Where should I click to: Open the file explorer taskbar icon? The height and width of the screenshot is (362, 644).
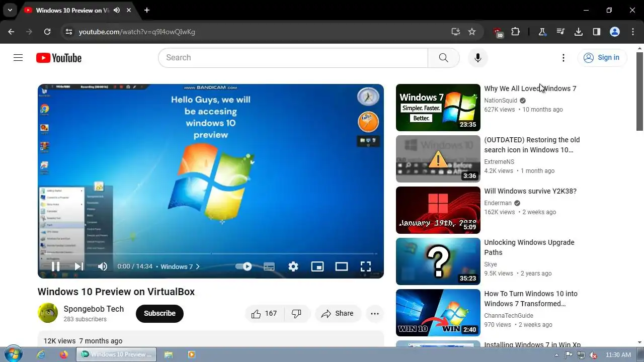pyautogui.click(x=169, y=354)
